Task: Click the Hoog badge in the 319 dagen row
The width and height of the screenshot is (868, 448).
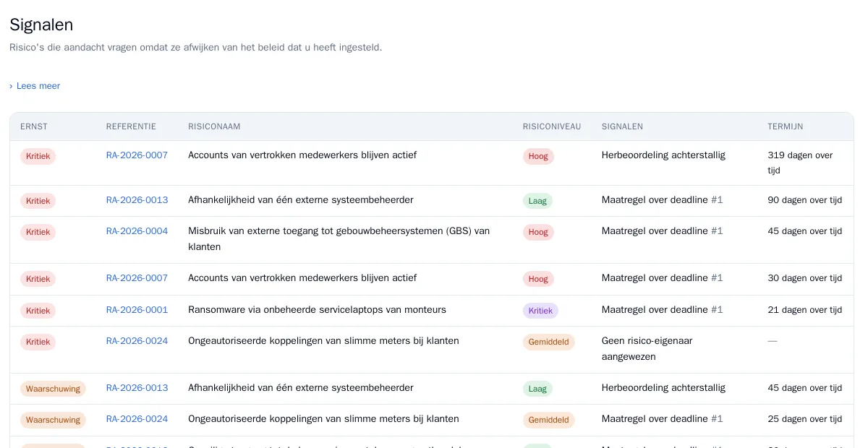Action: 538,156
